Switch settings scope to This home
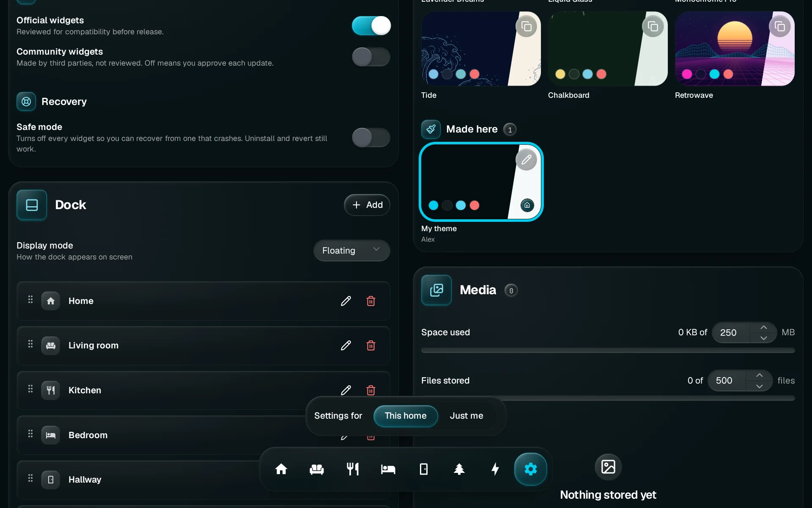Viewport: 812px width, 508px height. (406, 416)
